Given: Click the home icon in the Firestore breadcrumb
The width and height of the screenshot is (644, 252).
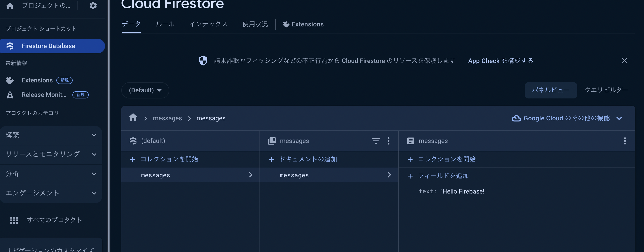Looking at the screenshot, I should pyautogui.click(x=133, y=117).
